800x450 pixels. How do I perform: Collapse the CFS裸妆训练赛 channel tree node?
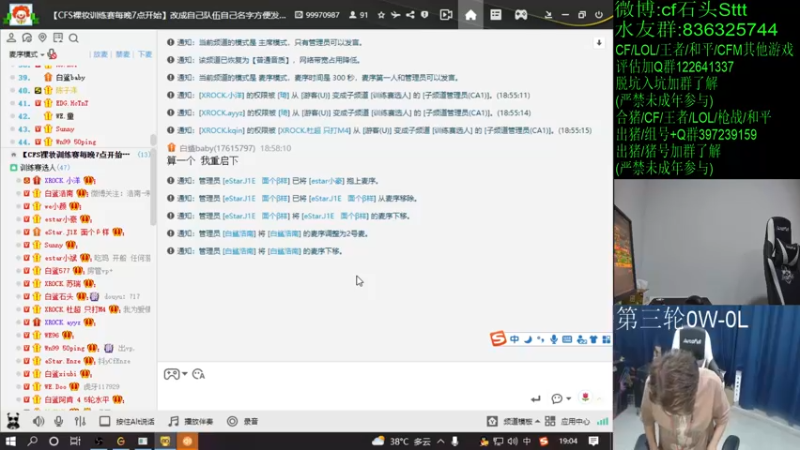(x=13, y=155)
